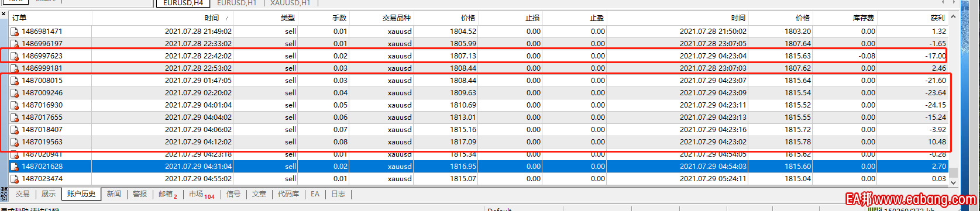The height and width of the screenshot is (211, 980).
Task: Click the lot size 0.08 cell
Action: tap(341, 142)
